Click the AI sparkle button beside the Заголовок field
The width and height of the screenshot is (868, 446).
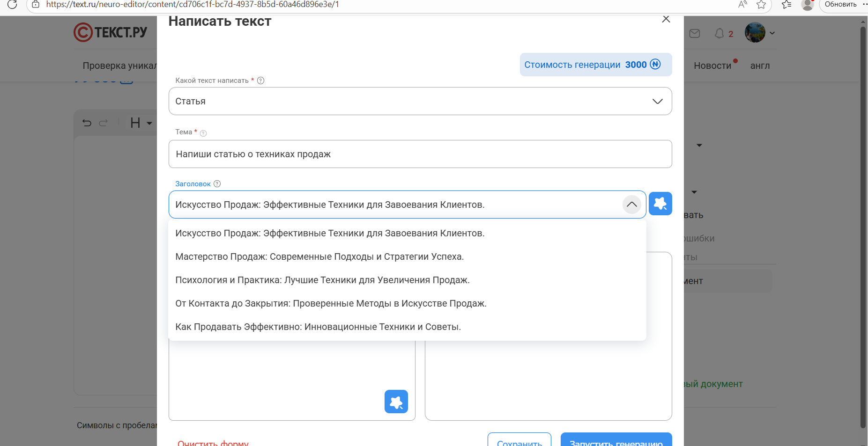pos(660,204)
